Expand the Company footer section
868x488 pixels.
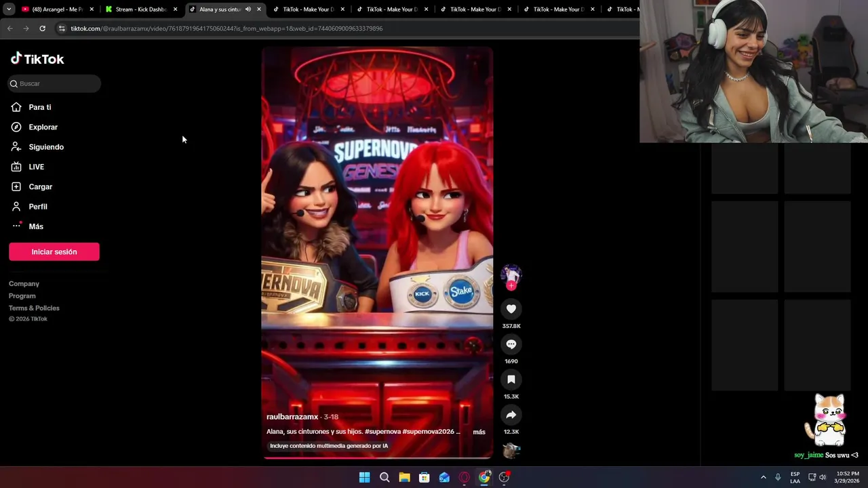click(x=24, y=284)
